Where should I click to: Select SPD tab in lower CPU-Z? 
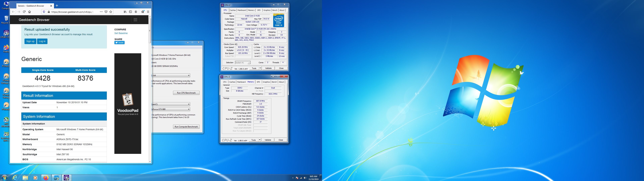point(258,82)
